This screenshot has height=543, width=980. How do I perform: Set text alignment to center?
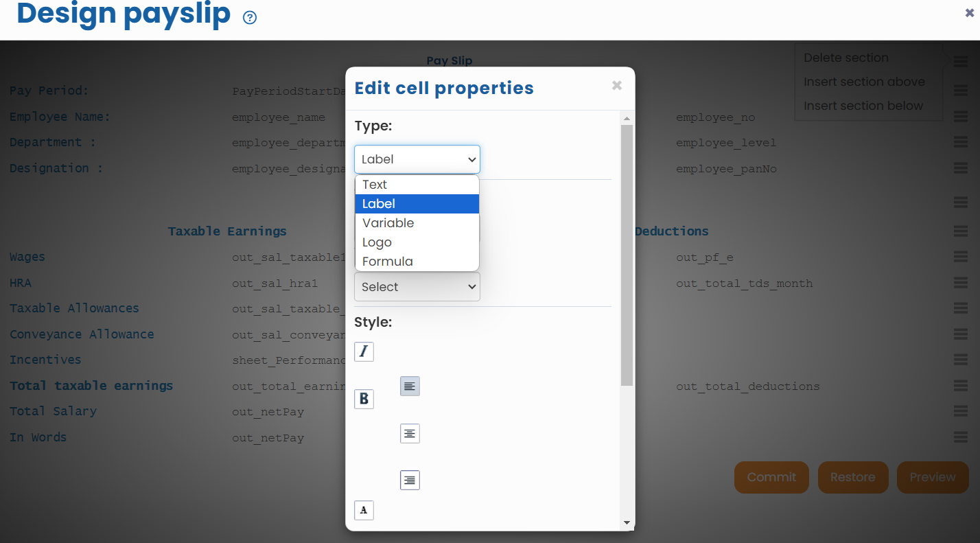click(x=410, y=433)
